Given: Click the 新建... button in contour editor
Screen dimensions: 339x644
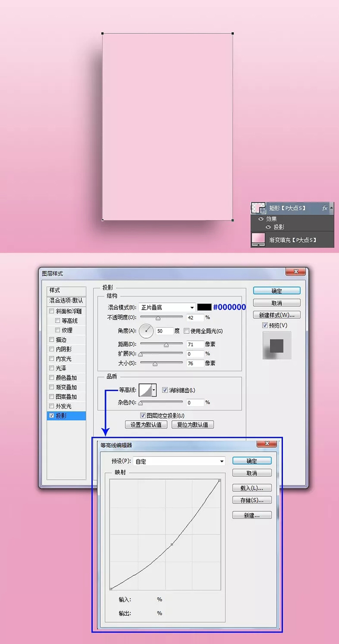Looking at the screenshot, I should pyautogui.click(x=252, y=515).
